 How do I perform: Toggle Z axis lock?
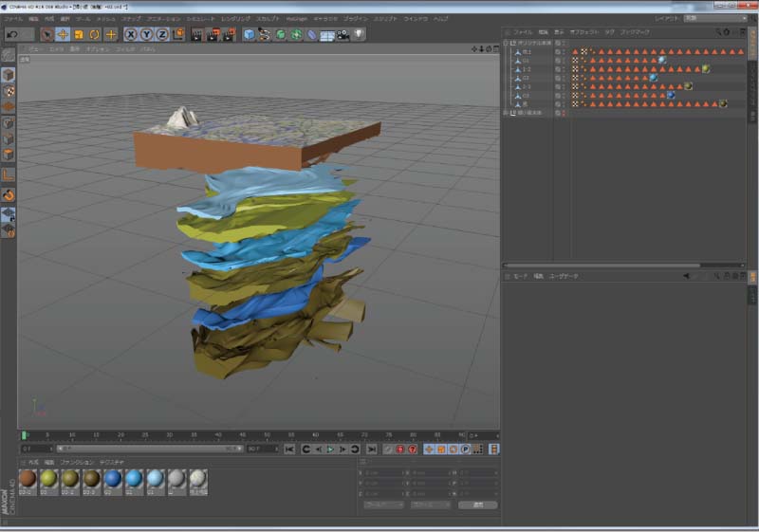click(x=162, y=34)
